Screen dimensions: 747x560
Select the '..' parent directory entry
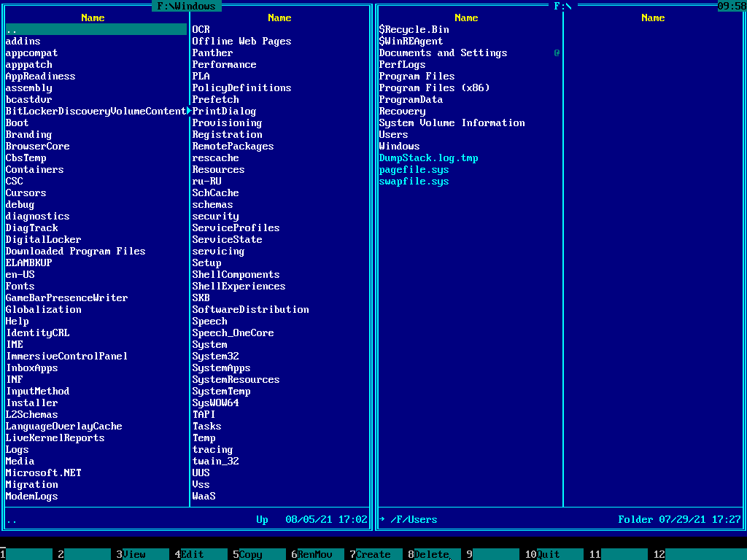coord(96,29)
